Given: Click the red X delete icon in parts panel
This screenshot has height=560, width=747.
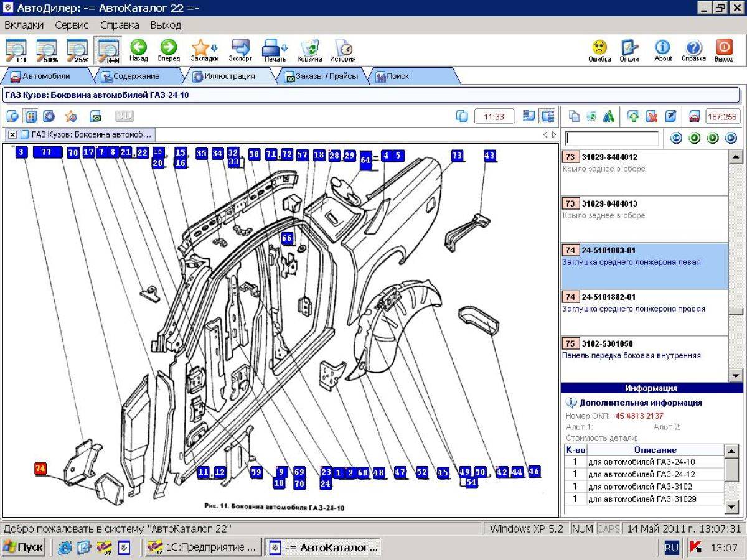Looking at the screenshot, I should 651,116.
